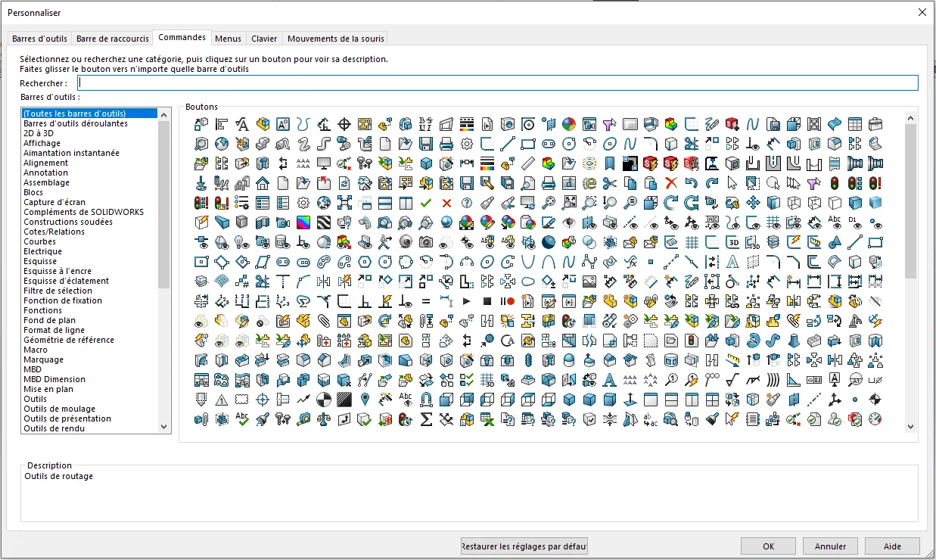Viewport: 936px width, 560px height.
Task: Select the hexagon polygon sketch icon
Action: (365, 262)
